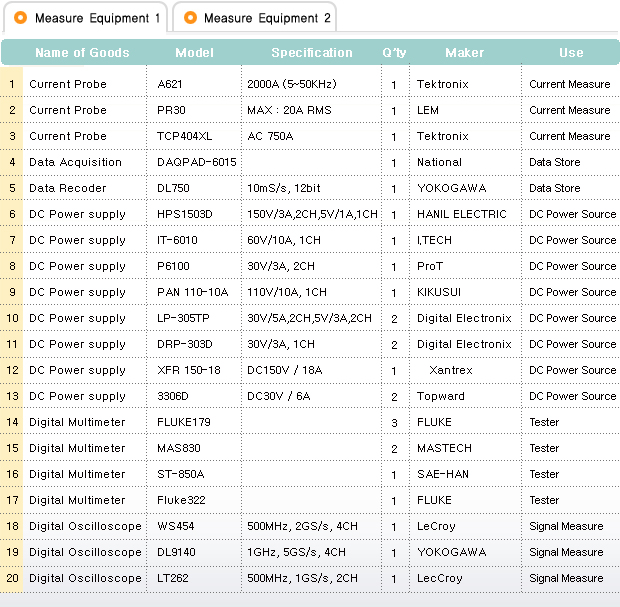Select model LP-305TP cell

[x=183, y=318]
